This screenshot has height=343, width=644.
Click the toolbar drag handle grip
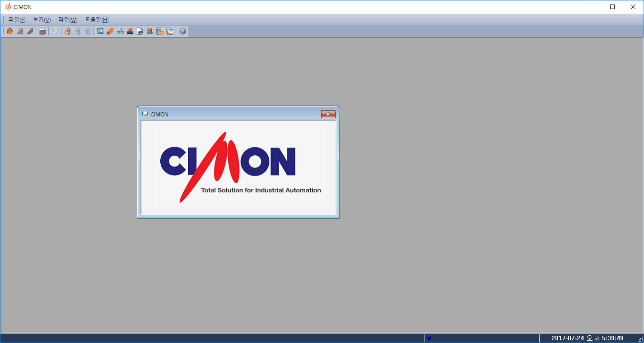click(4, 32)
